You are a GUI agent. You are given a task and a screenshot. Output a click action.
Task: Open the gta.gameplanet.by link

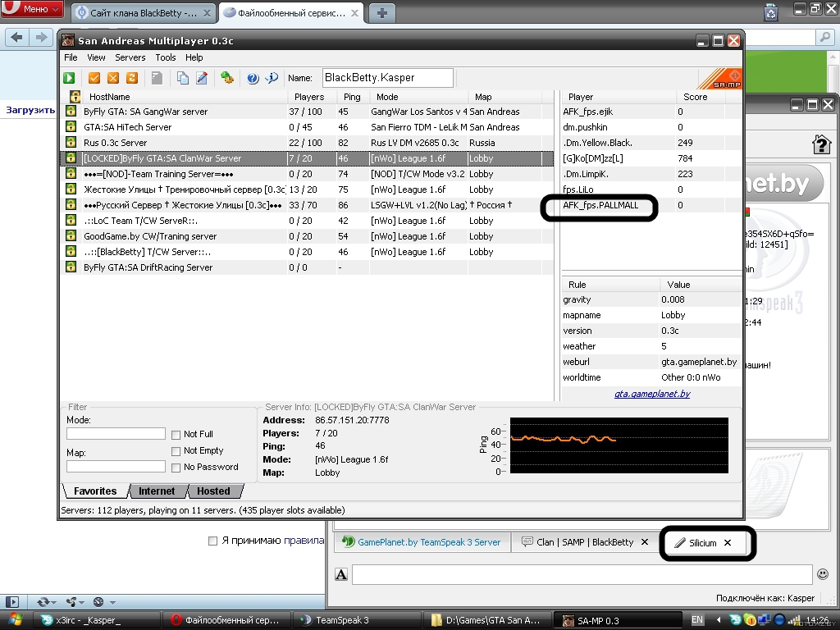click(652, 394)
